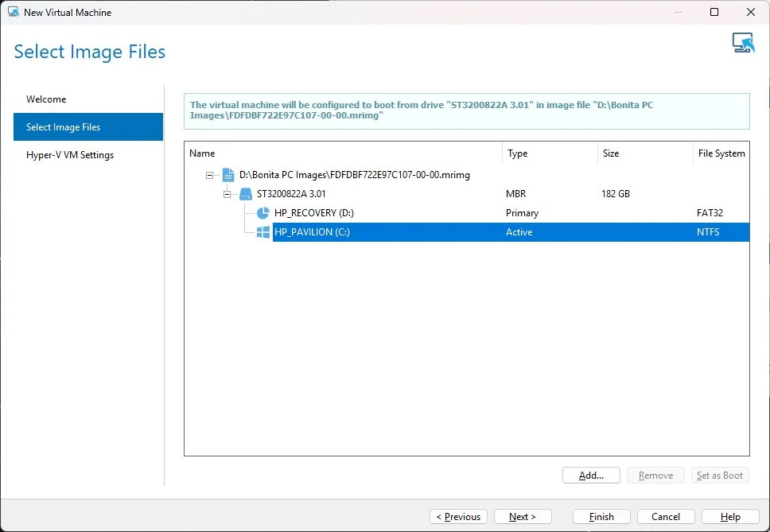Image resolution: width=770 pixels, height=532 pixels.
Task: Open Help for this wizard
Action: click(x=730, y=517)
